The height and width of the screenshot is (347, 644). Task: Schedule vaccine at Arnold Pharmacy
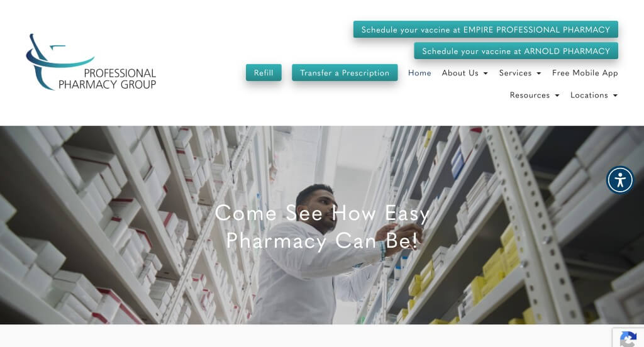click(x=516, y=51)
